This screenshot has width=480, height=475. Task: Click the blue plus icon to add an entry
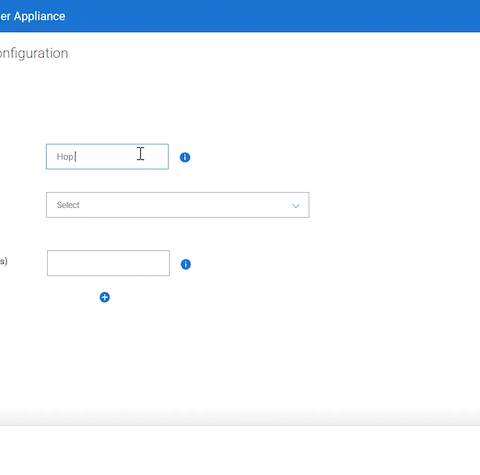(105, 297)
